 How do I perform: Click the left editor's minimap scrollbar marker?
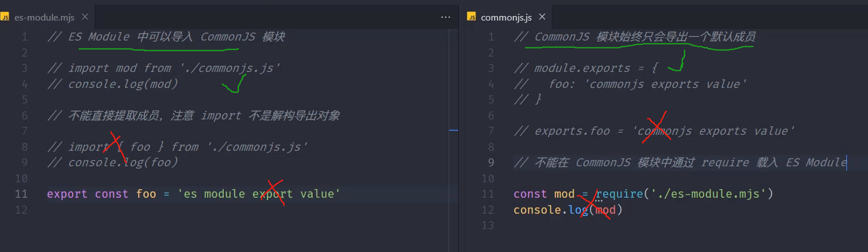[x=454, y=130]
